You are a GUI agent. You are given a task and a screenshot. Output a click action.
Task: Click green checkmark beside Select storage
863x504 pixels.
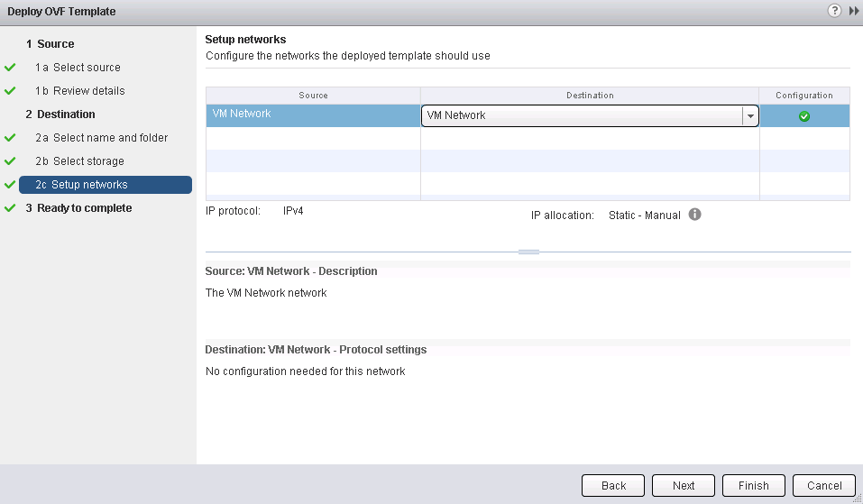(x=11, y=161)
